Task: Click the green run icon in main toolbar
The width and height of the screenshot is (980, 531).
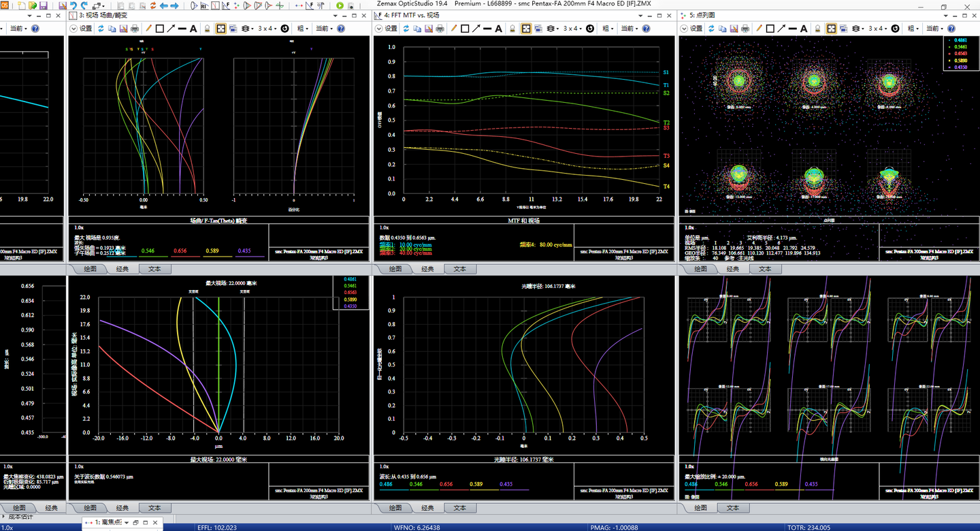Action: [x=340, y=5]
